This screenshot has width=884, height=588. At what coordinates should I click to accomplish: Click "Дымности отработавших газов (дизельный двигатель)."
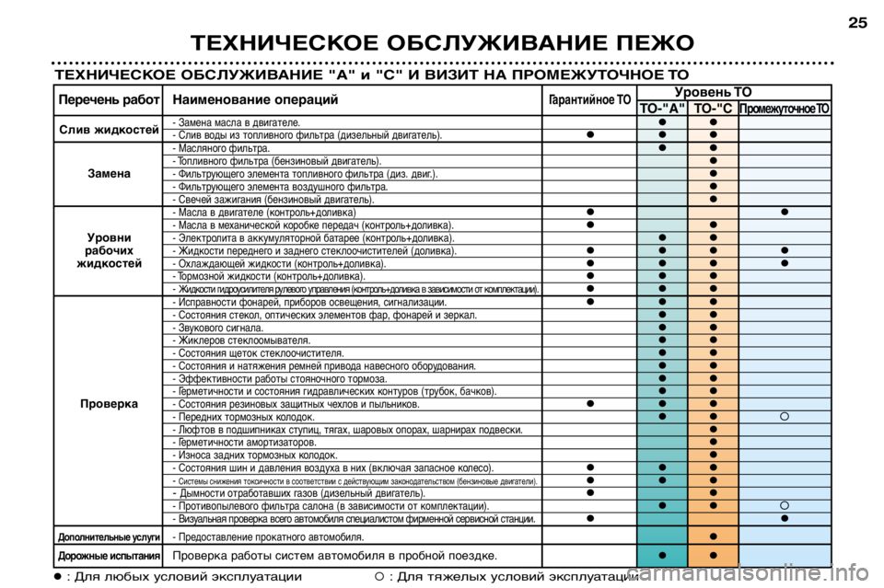298,494
